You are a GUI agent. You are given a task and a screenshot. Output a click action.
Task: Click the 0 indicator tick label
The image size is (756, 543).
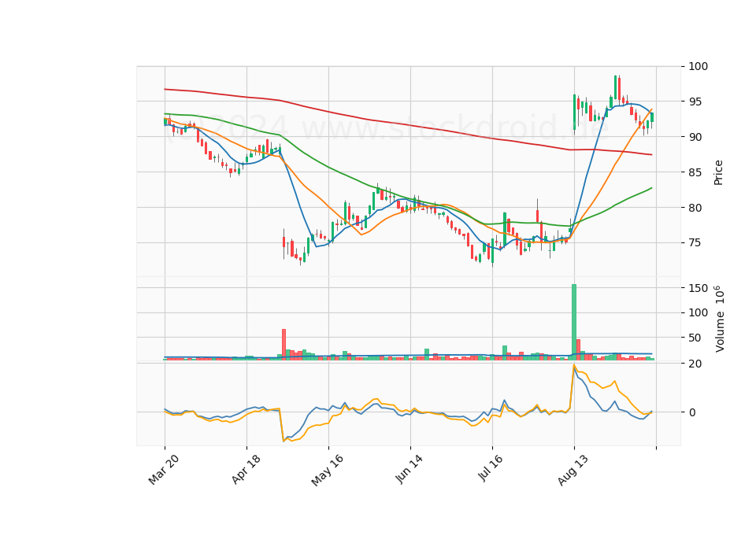692,412
